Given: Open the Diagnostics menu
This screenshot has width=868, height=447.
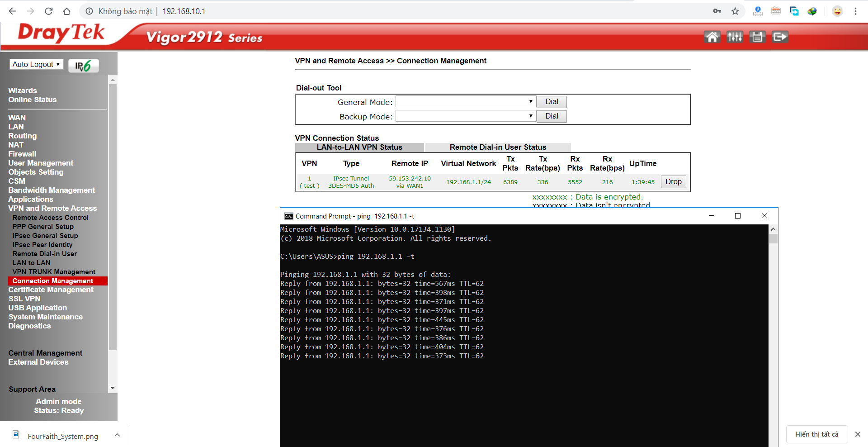Looking at the screenshot, I should [30, 326].
